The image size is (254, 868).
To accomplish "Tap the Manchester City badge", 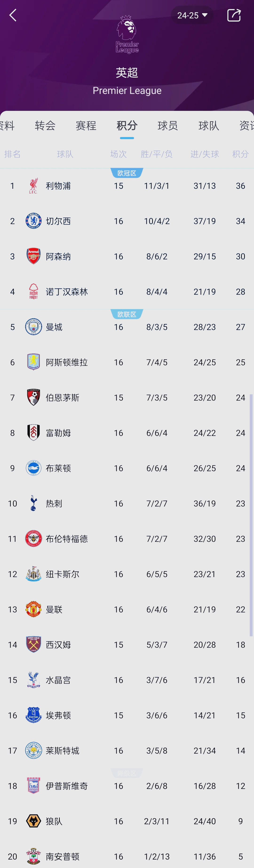I will point(33,327).
